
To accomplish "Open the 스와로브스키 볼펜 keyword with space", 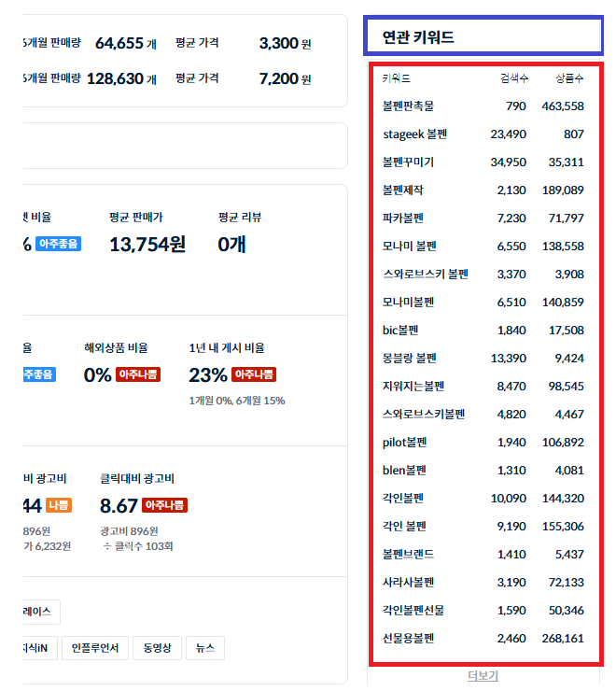I will click(x=426, y=275).
